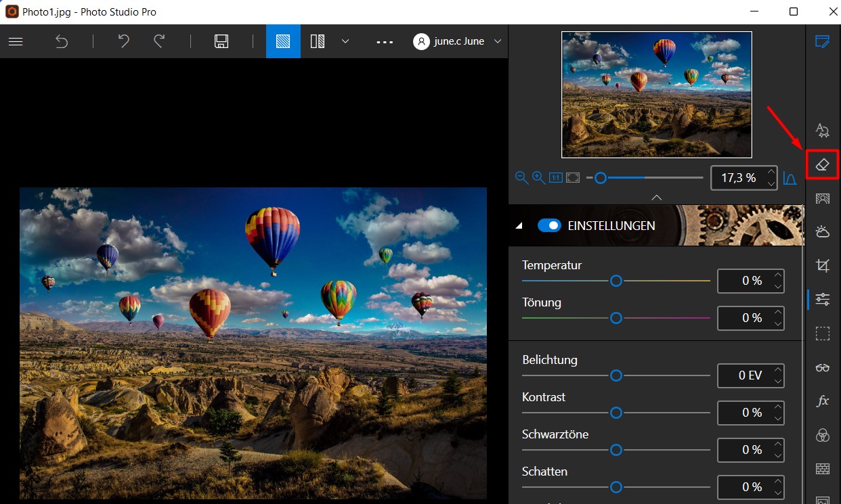Toggle the EINSTELLUNGEN switch off
Image resolution: width=841 pixels, height=504 pixels.
tap(549, 225)
